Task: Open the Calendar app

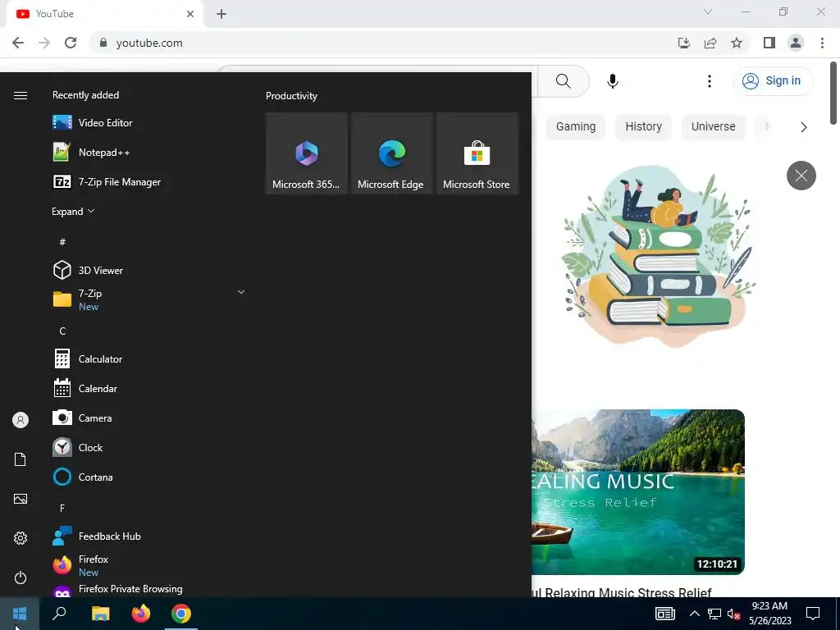Action: coord(148,388)
